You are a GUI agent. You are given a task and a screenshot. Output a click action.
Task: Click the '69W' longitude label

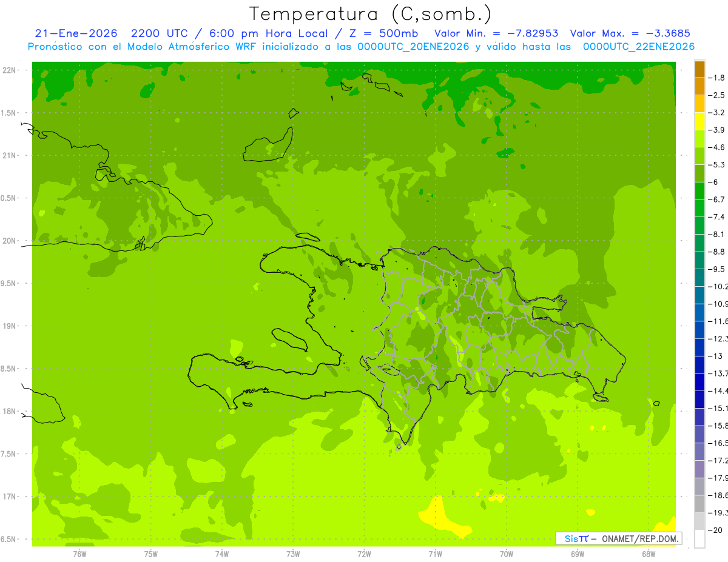point(578,554)
